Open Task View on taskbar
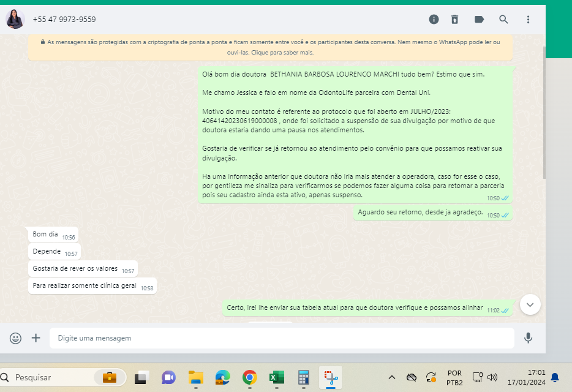 (141, 377)
